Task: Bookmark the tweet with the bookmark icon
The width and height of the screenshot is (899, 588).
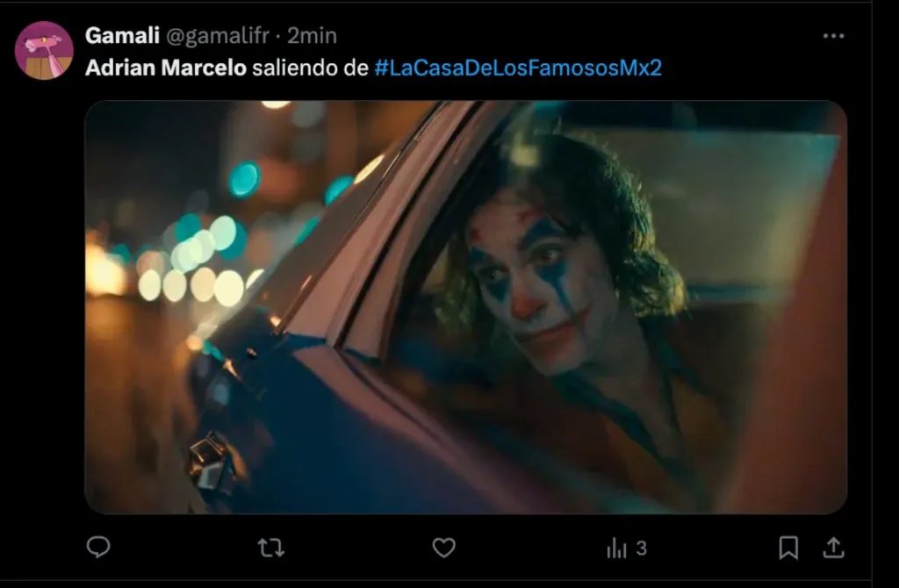Action: (788, 548)
